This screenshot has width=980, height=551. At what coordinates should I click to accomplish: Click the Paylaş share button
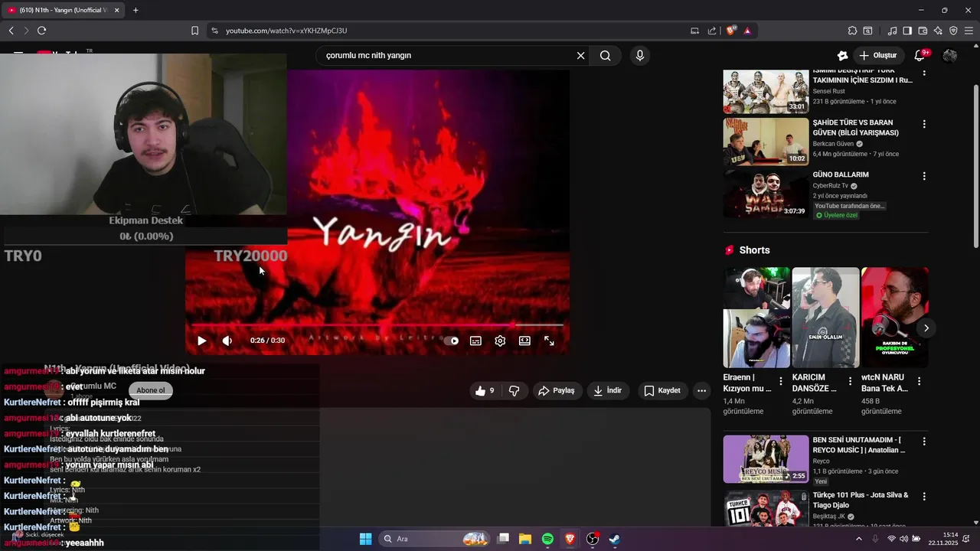coord(557,390)
